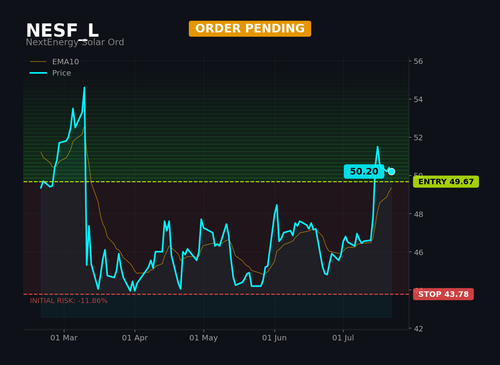Click the 01 Mar axis label
The image size is (500, 365).
(x=64, y=338)
